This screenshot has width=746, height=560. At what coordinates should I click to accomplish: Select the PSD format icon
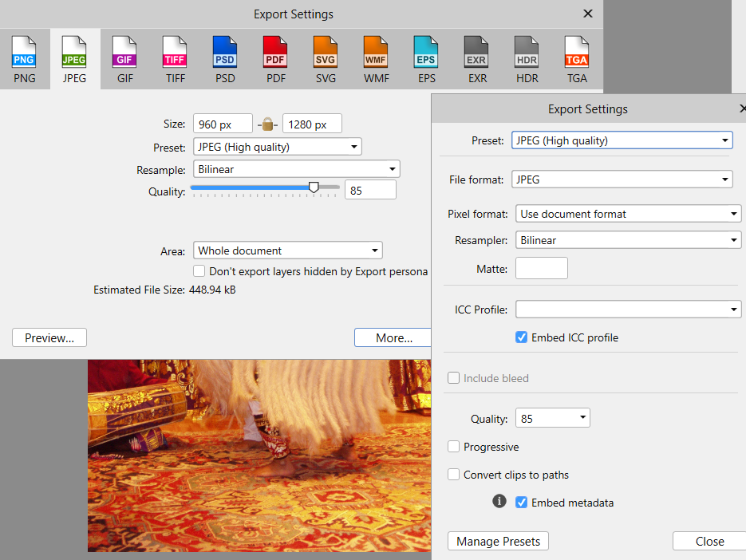pyautogui.click(x=225, y=56)
